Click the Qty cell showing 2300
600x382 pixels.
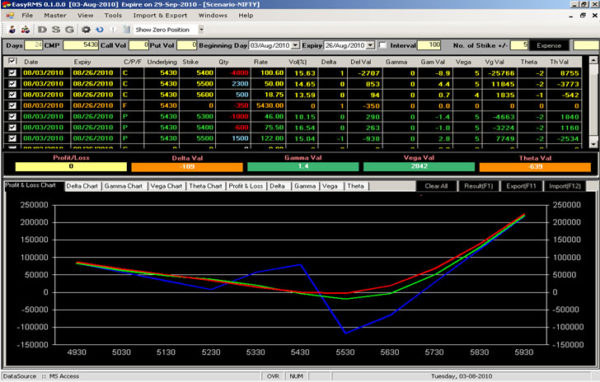232,84
